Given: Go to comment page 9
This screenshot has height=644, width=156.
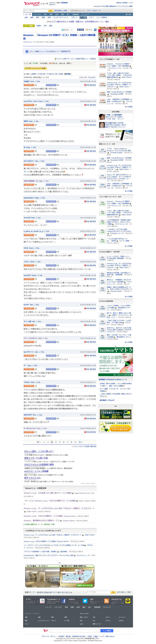Looking at the screenshot, I should 75,442.
